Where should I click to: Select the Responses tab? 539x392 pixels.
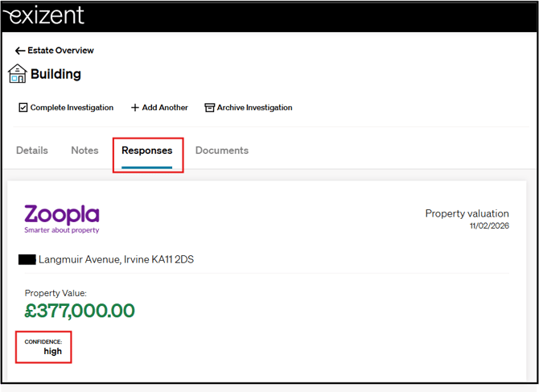click(146, 151)
